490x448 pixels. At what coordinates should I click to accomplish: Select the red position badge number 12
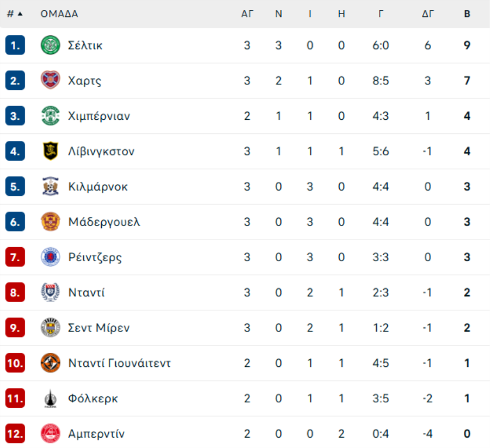15,434
